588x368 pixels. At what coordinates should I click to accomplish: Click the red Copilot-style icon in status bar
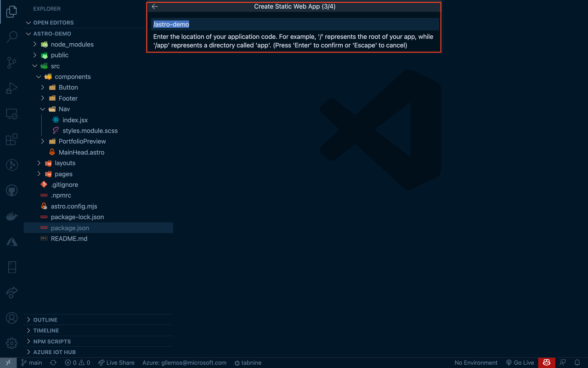click(547, 362)
